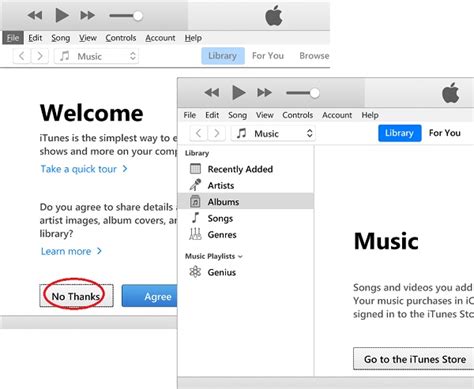Click Genius atom icon
Image resolution: width=474 pixels, height=389 pixels.
(x=195, y=272)
